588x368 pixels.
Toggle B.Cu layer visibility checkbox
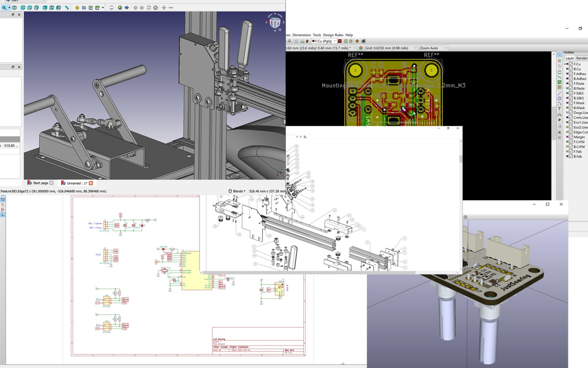tap(571, 69)
